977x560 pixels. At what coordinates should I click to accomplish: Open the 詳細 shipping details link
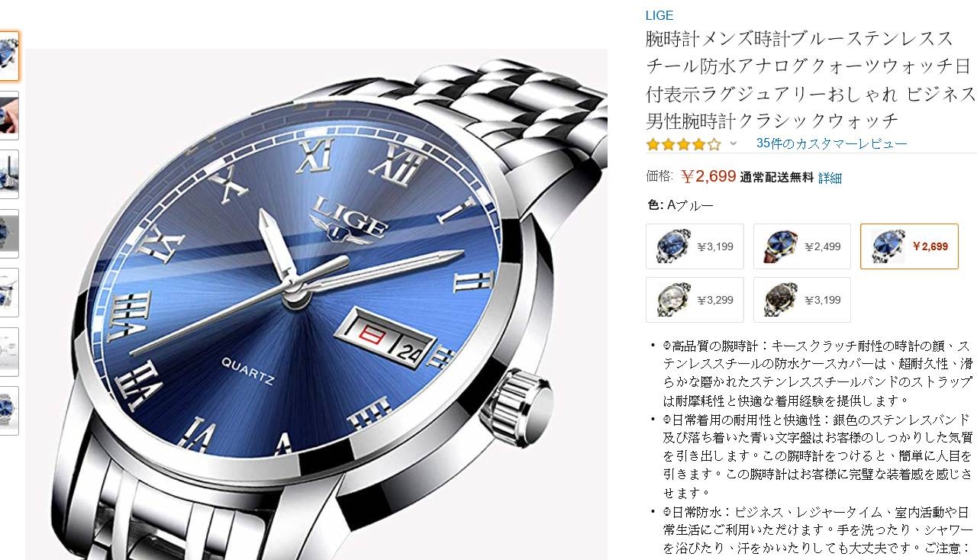pos(830,178)
